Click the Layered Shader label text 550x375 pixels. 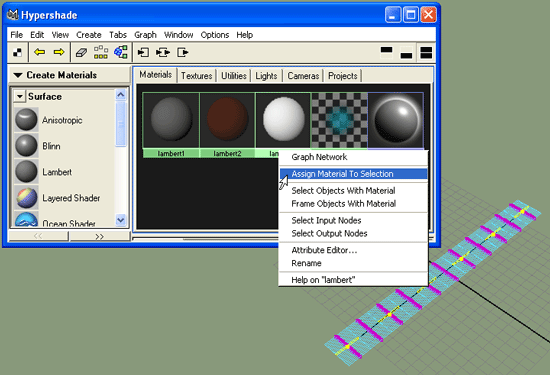[x=71, y=198]
